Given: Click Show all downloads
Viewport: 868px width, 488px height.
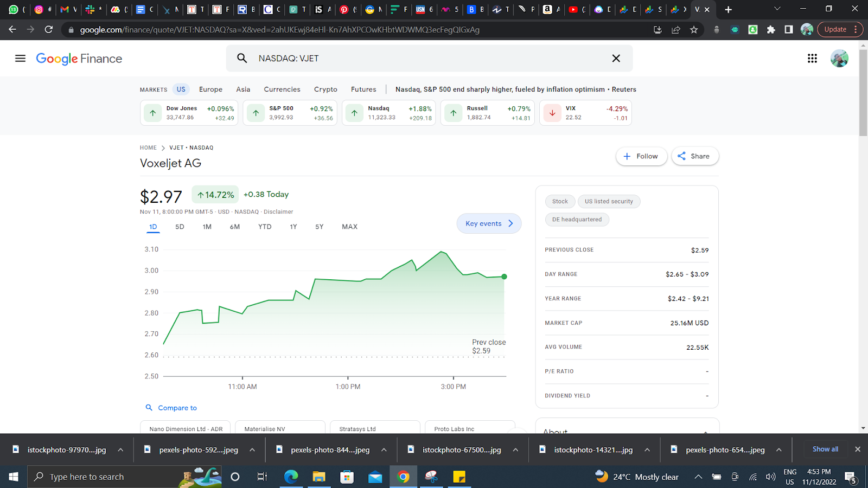Looking at the screenshot, I should 825,449.
